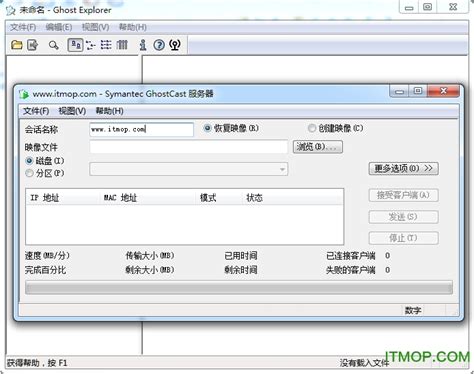Open the disk selection dropdown list
Image resolution: width=474 pixels, height=374 pixels.
pyautogui.click(x=189, y=169)
